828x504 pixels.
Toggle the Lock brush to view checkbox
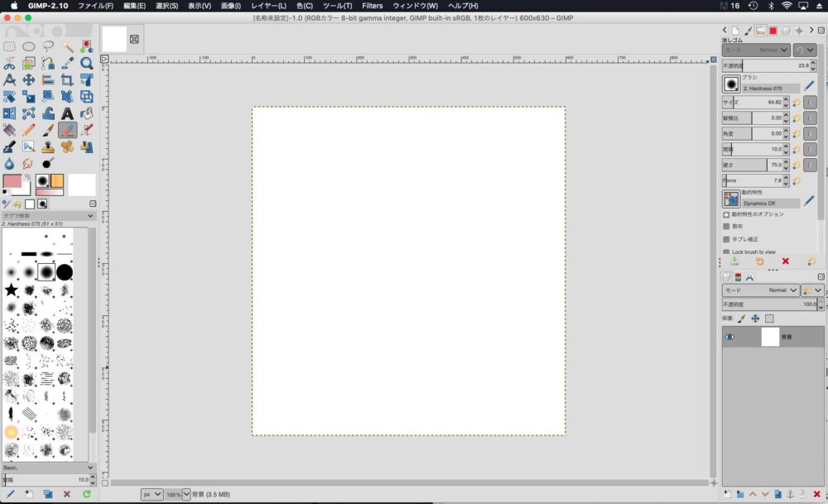coord(726,252)
